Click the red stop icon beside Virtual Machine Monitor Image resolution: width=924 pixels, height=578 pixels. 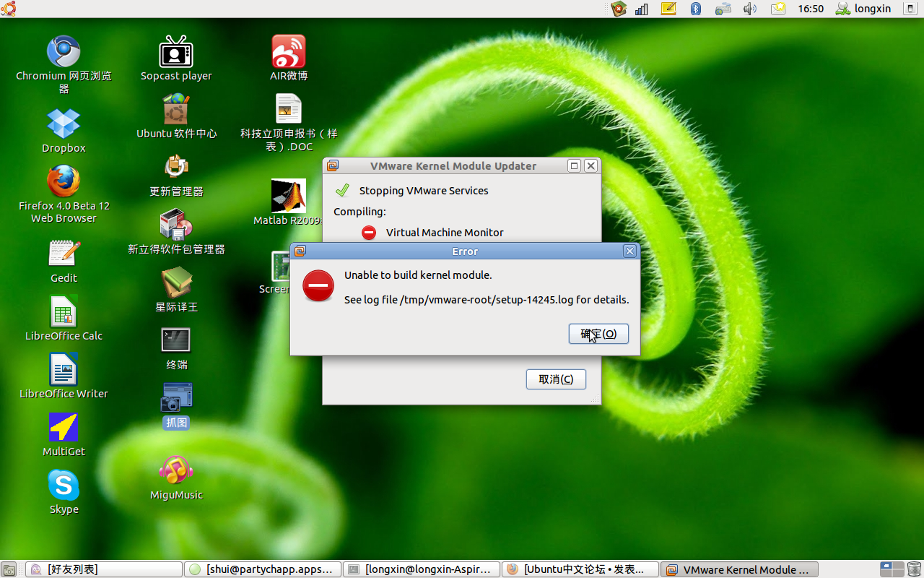[x=369, y=233]
